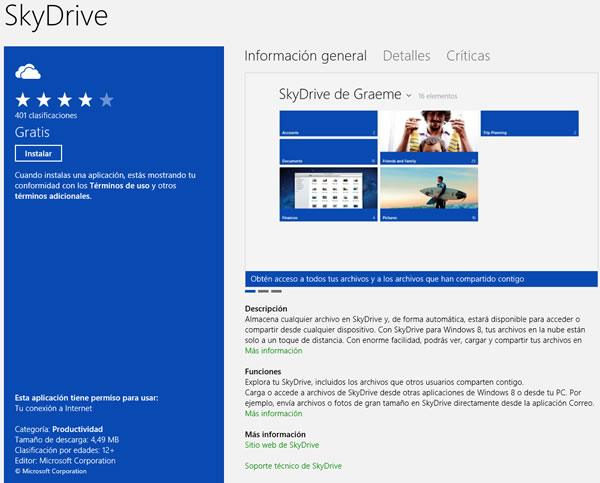Select the first screenshot pager indicator

[x=250, y=291]
